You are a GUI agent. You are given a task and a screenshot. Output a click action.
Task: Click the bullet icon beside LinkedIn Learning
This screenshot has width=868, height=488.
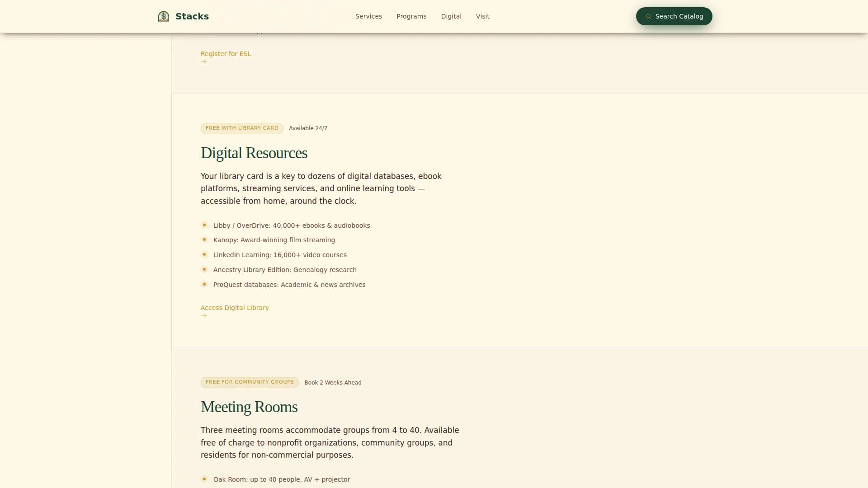coord(204,254)
